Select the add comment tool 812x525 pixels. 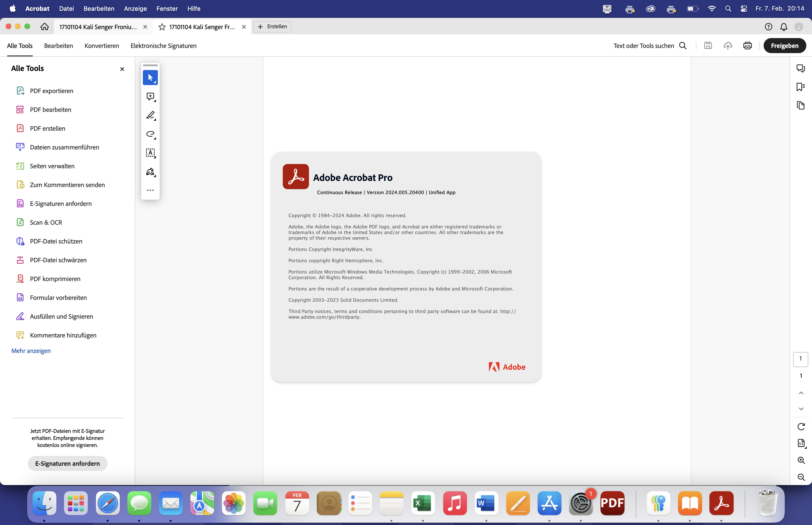pyautogui.click(x=150, y=97)
